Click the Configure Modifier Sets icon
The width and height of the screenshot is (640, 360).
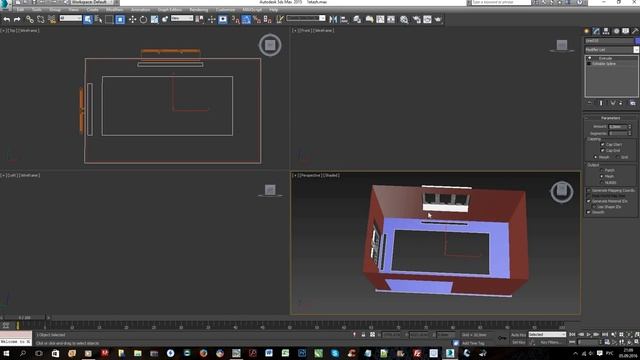(632, 103)
